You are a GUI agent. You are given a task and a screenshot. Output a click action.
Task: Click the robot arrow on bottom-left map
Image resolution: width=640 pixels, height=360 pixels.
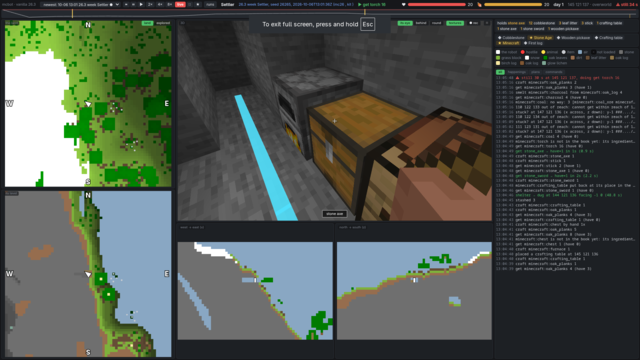click(88, 274)
